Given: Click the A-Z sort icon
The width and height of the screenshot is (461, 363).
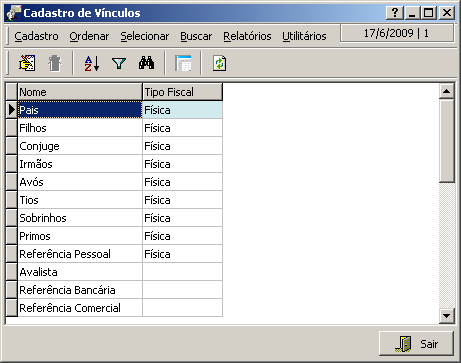Looking at the screenshot, I should 92,63.
